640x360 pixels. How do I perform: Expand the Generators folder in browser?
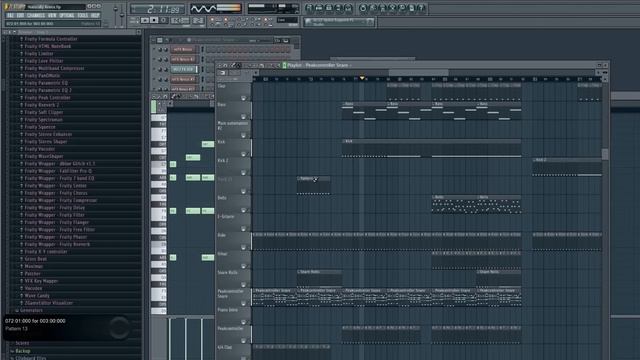click(x=31, y=310)
